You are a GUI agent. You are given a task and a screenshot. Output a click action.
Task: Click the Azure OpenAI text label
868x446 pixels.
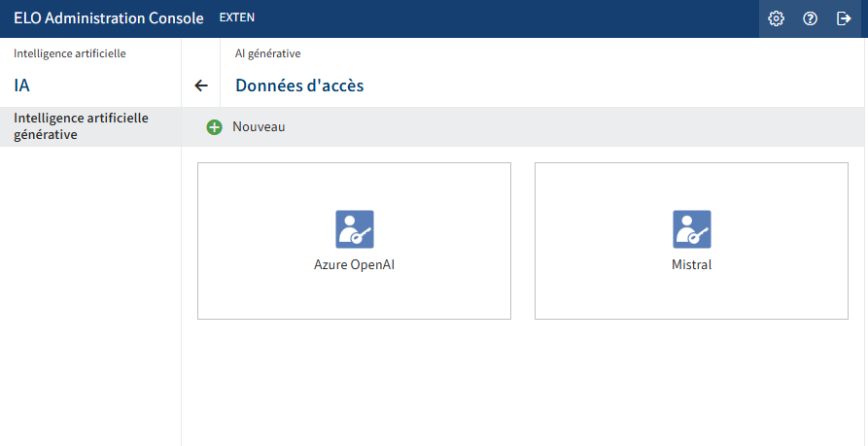(354, 264)
